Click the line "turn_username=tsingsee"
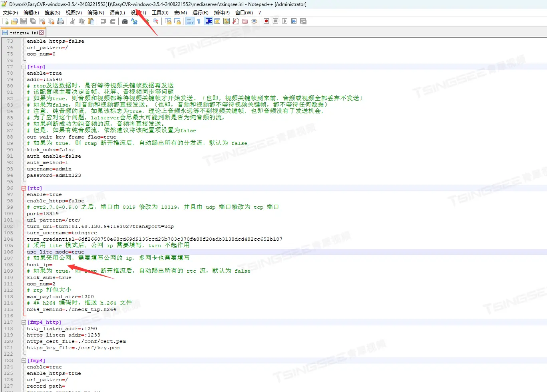The height and width of the screenshot is (392, 547). pos(62,233)
